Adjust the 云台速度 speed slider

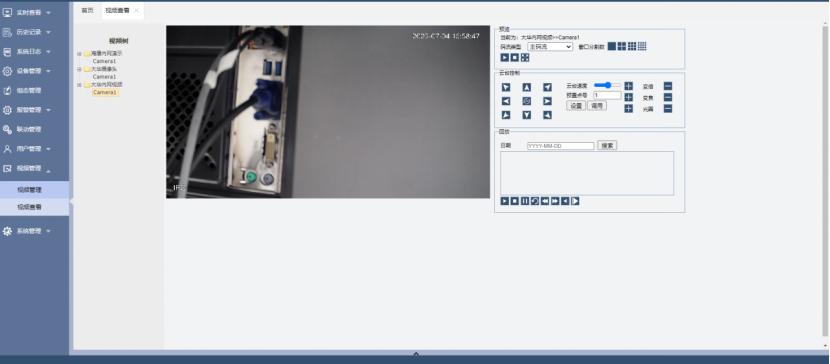[x=607, y=85]
